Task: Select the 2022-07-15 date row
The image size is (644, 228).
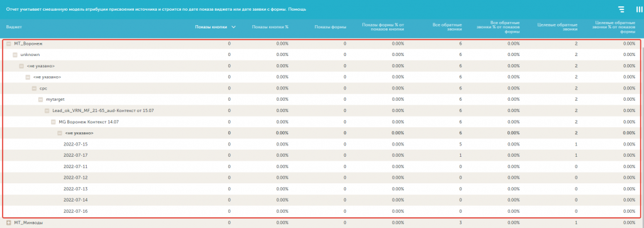Action: point(322,144)
